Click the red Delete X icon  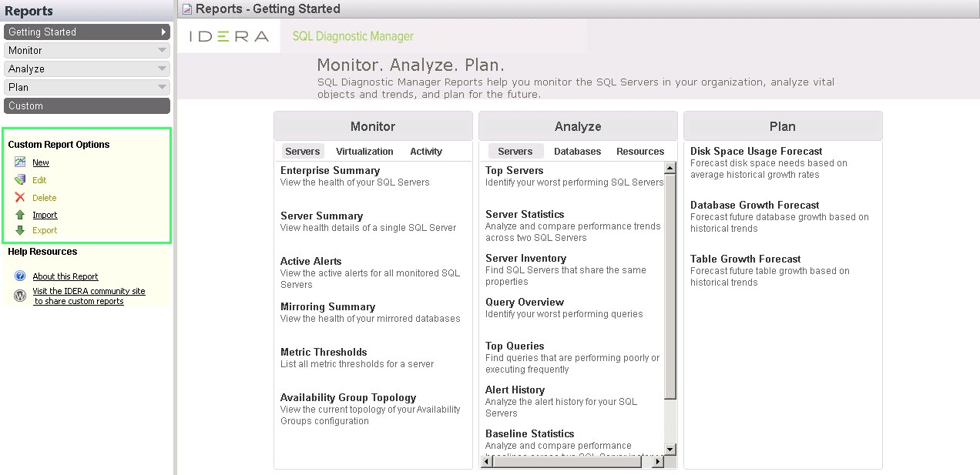pos(20,198)
